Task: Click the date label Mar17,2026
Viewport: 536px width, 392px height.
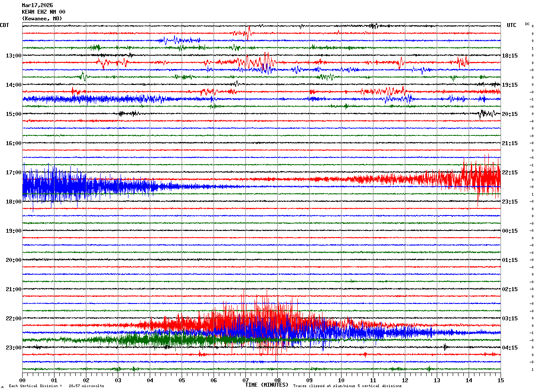Action: pos(37,5)
